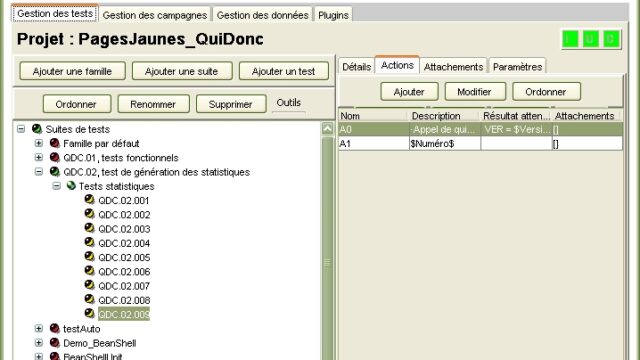Collapse the QDC.02 statistiques family node

coord(39,172)
